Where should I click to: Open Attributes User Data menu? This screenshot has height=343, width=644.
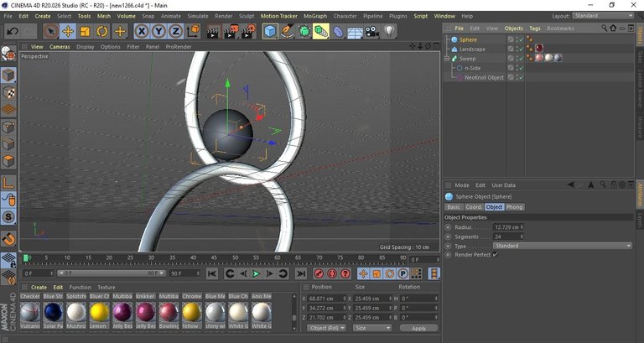503,185
